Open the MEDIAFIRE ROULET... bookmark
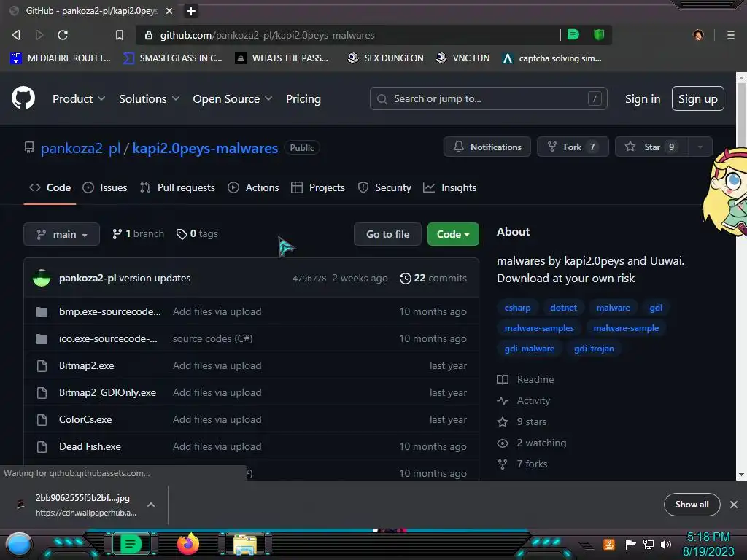 tap(61, 58)
